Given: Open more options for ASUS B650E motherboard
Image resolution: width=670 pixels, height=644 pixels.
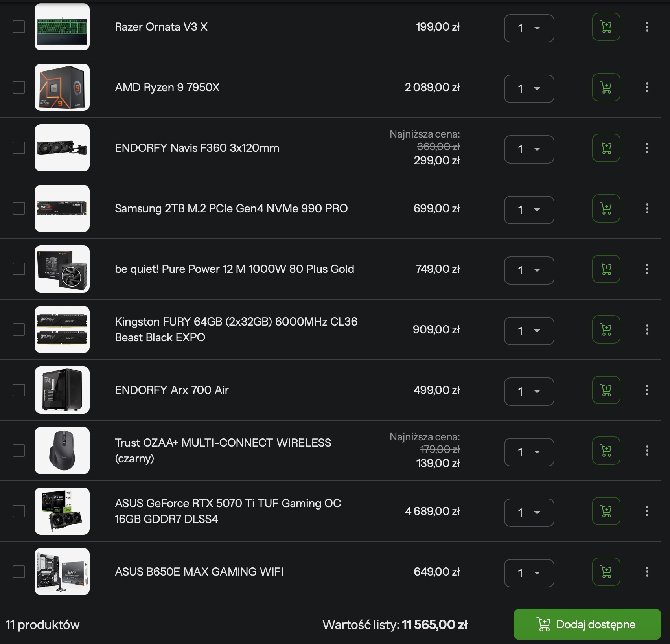Looking at the screenshot, I should [647, 572].
